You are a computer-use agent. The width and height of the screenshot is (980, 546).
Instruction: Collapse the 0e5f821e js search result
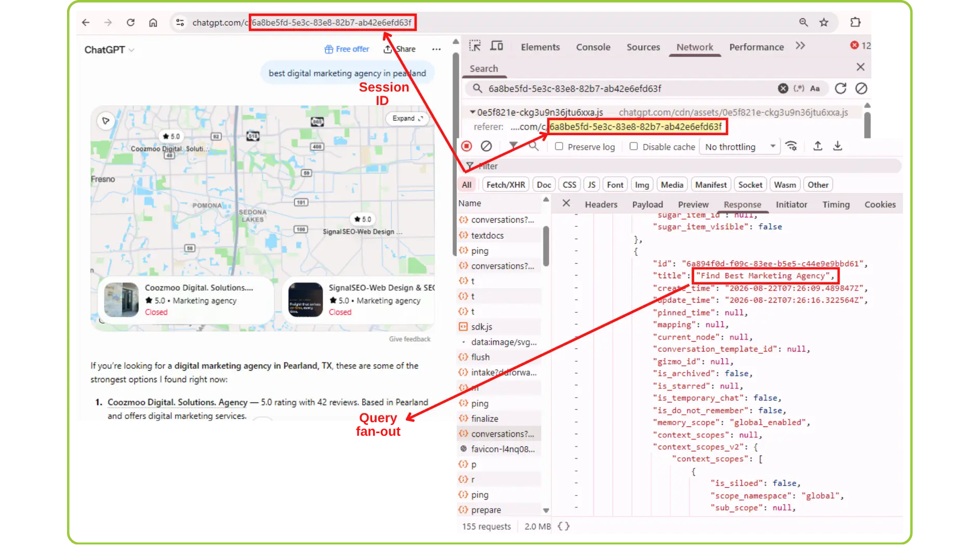click(x=472, y=112)
